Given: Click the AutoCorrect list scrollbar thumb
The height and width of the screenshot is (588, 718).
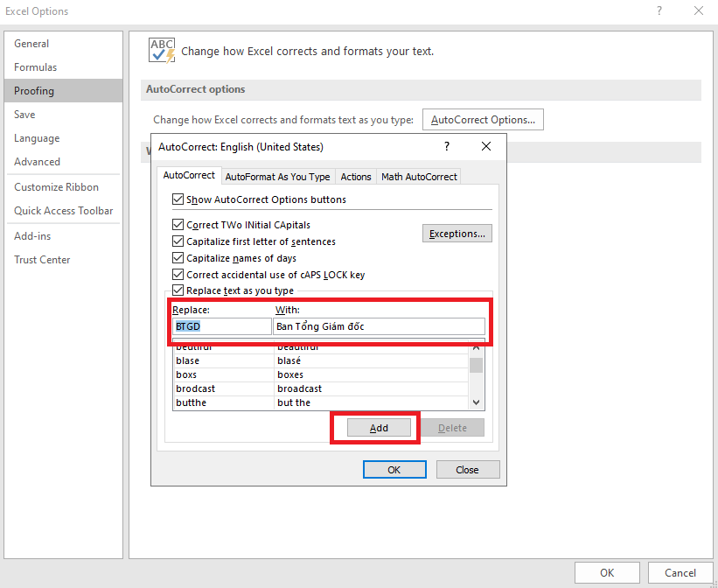Looking at the screenshot, I should [477, 365].
